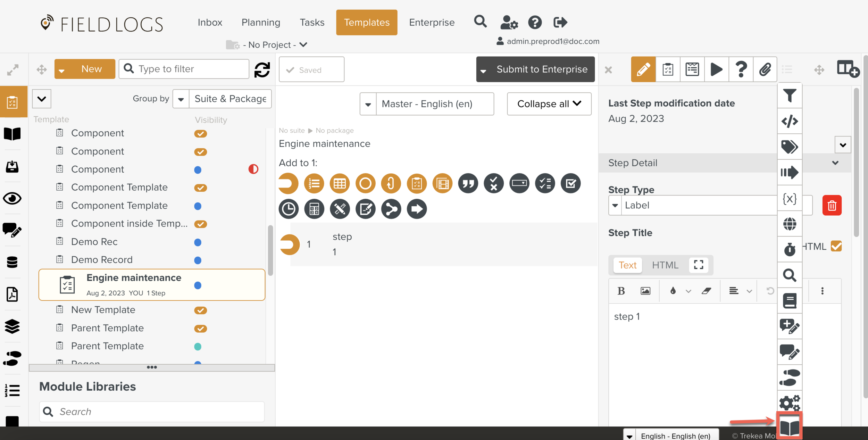Switch to the HTML editor tab
Screen dimensions: 868x440
(x=665, y=265)
